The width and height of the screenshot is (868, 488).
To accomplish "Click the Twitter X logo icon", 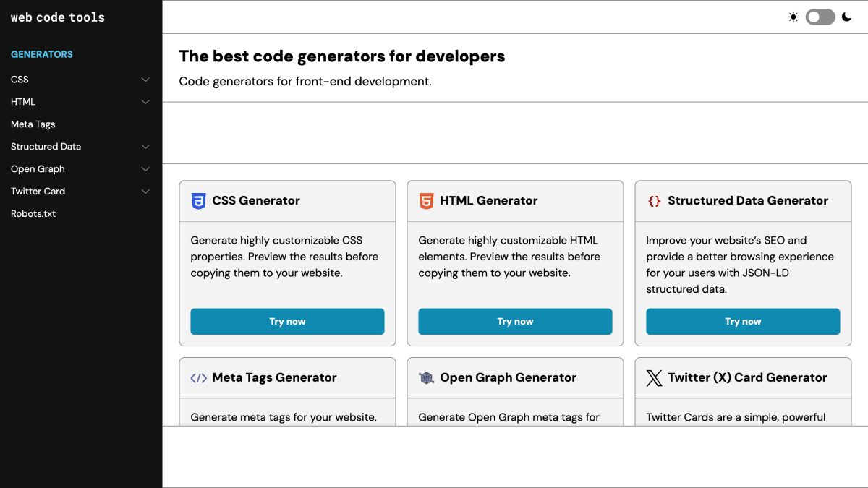I will pos(654,378).
